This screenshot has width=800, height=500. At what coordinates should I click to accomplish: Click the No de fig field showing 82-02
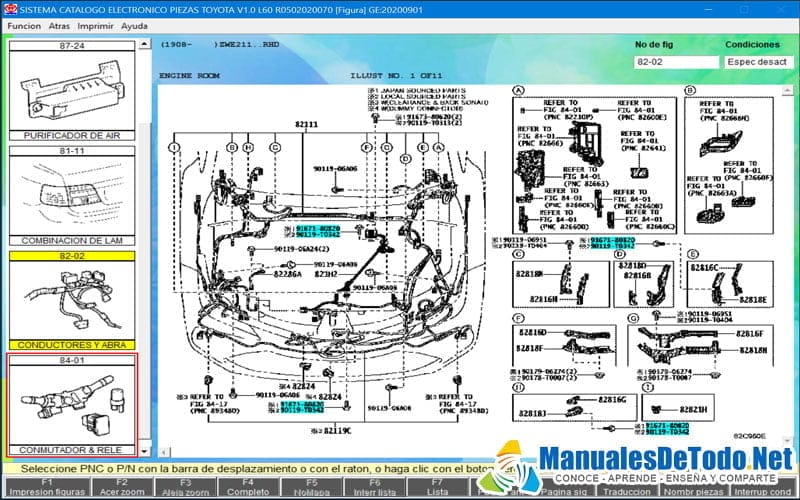(x=676, y=62)
